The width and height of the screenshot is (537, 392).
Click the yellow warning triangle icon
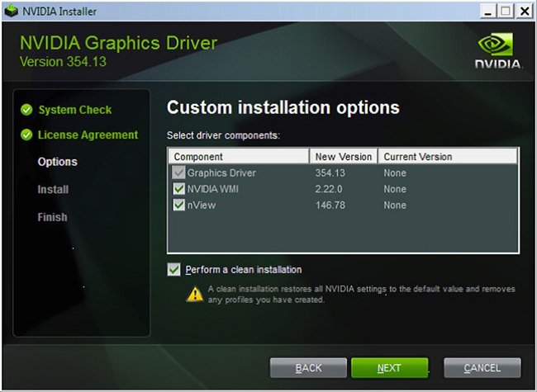(x=194, y=294)
